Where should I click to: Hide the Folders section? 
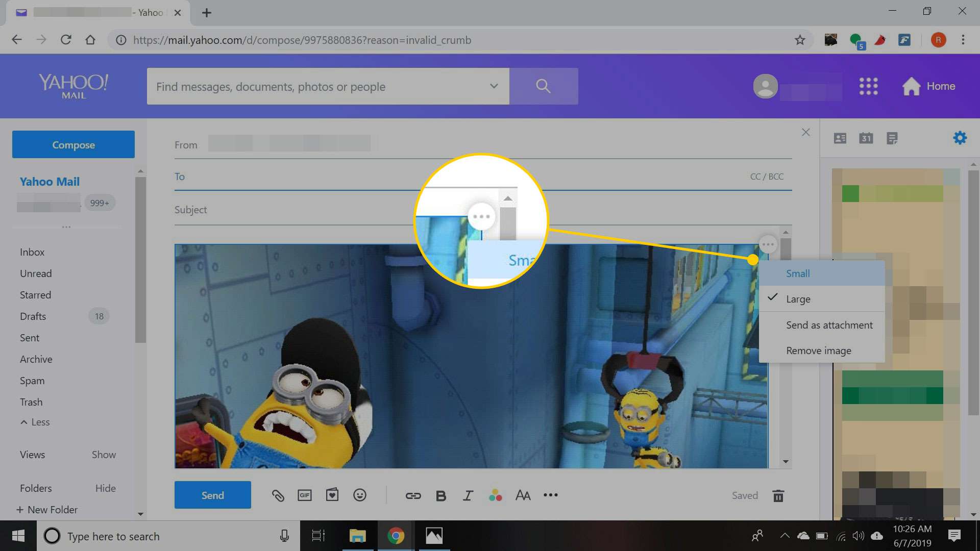tap(106, 488)
